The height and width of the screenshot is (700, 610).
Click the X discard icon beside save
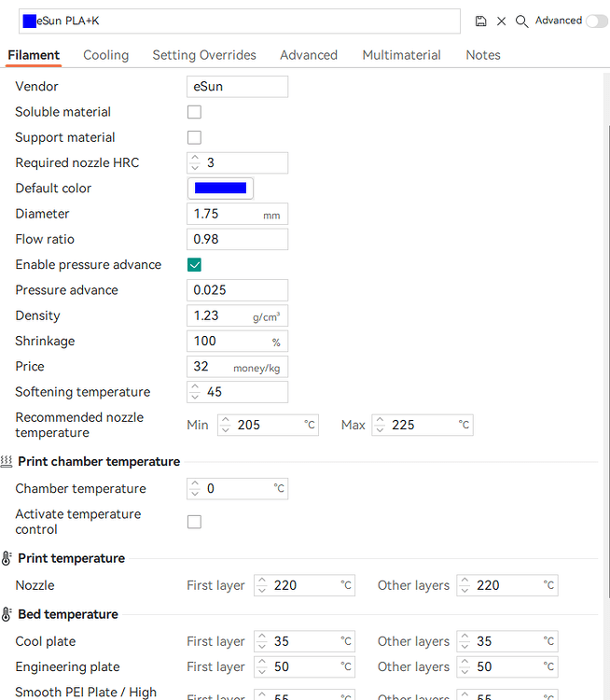pyautogui.click(x=501, y=21)
